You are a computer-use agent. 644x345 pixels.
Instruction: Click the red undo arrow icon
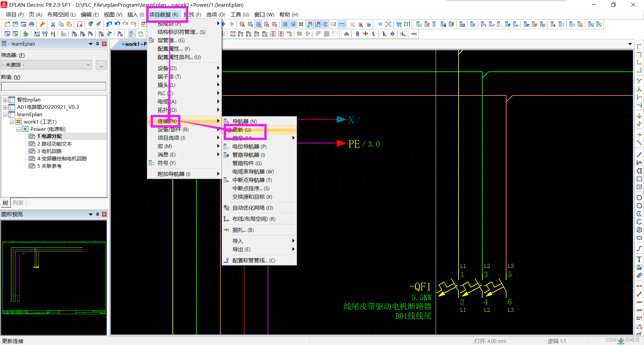click(x=109, y=24)
